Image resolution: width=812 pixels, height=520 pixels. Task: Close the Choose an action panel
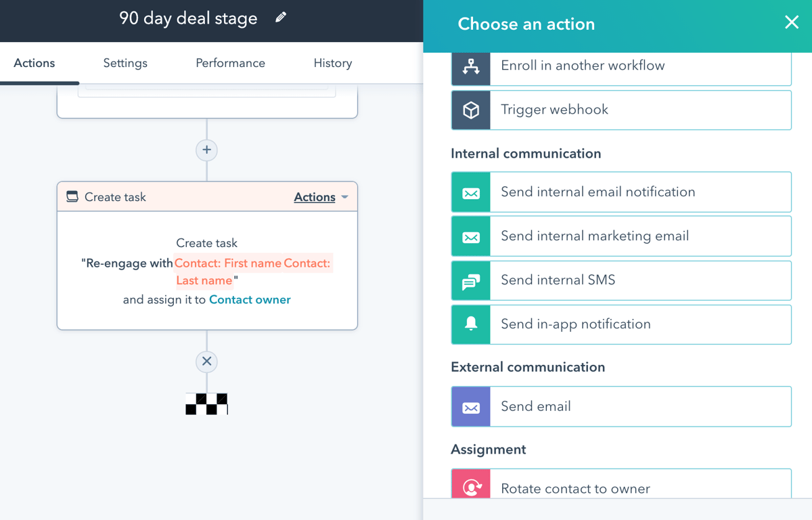coord(791,22)
